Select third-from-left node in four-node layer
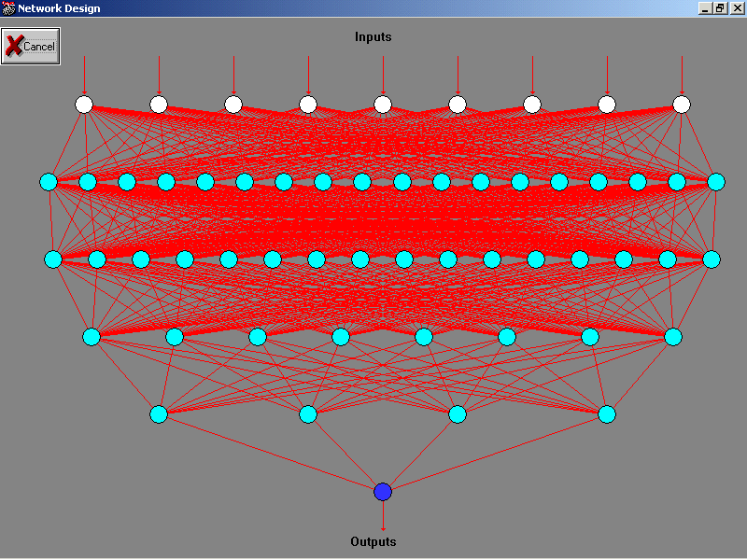 tap(458, 414)
